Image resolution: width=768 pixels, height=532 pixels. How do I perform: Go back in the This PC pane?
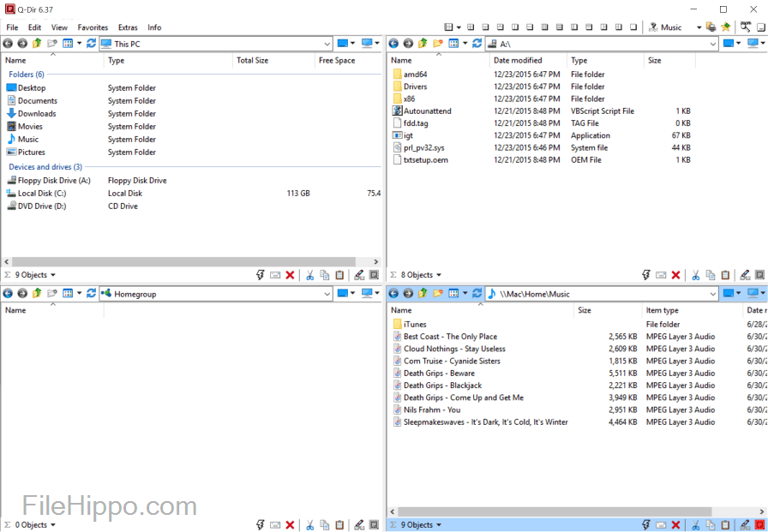point(8,44)
